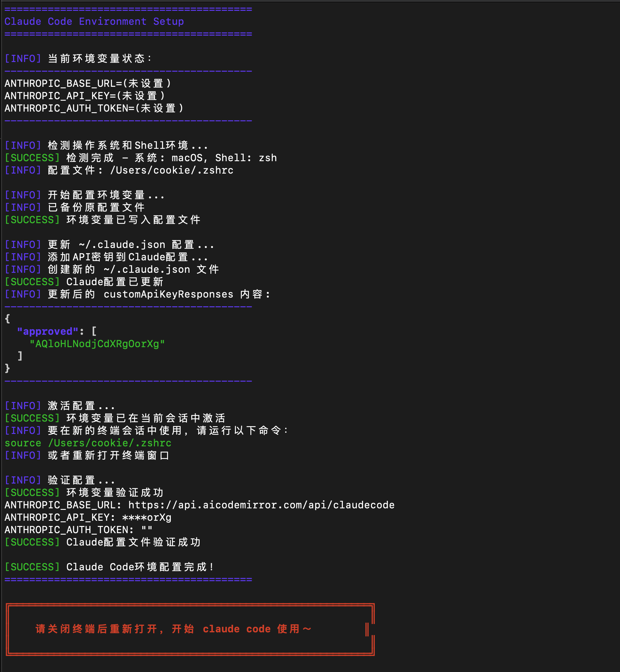Image resolution: width=620 pixels, height=672 pixels.
Task: Click the 'ANTHROPIC_AUTH_TOKEN: ""' line
Action: coord(78,530)
